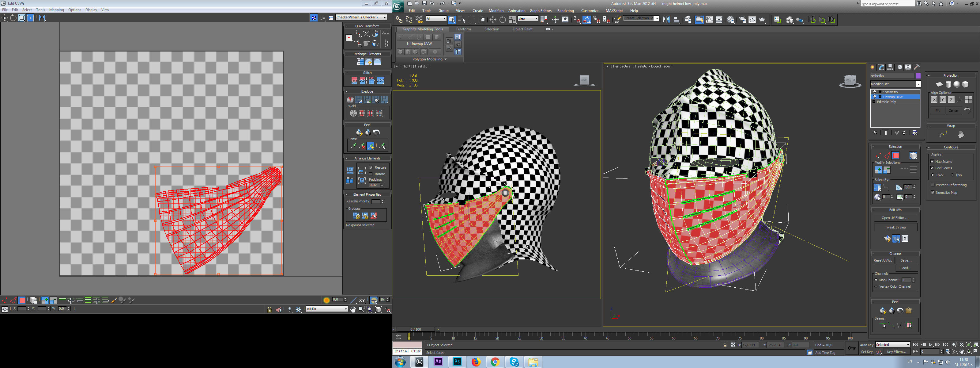The height and width of the screenshot is (368, 980).
Task: Open Rendering menu in 3ds Max
Action: (565, 11)
